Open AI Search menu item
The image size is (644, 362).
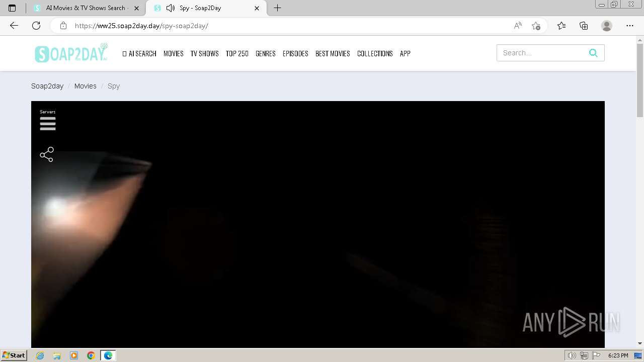[139, 53]
